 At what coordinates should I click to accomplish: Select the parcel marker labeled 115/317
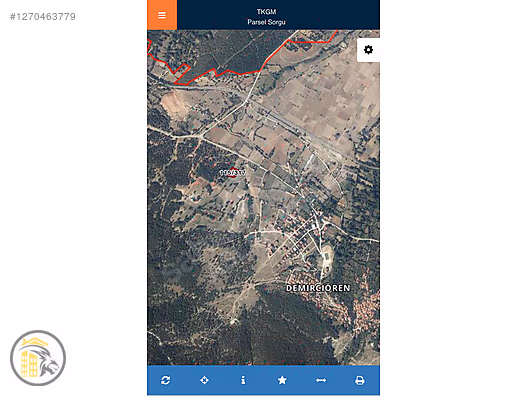click(x=232, y=173)
